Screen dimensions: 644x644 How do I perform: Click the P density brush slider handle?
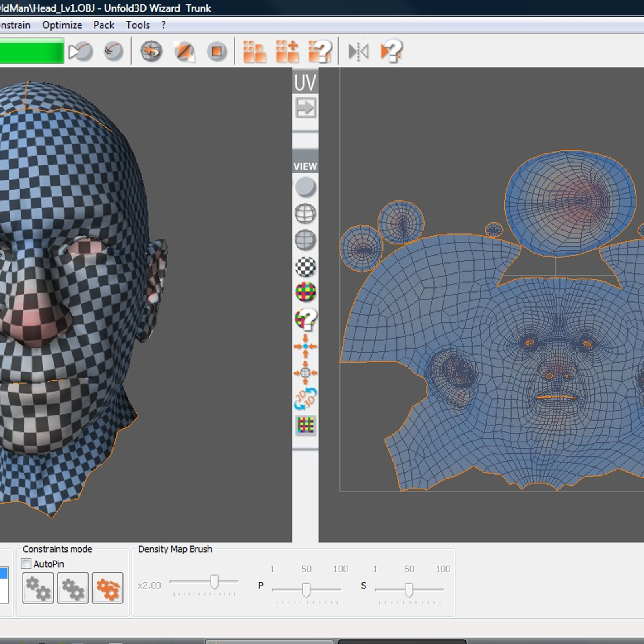coord(306,590)
